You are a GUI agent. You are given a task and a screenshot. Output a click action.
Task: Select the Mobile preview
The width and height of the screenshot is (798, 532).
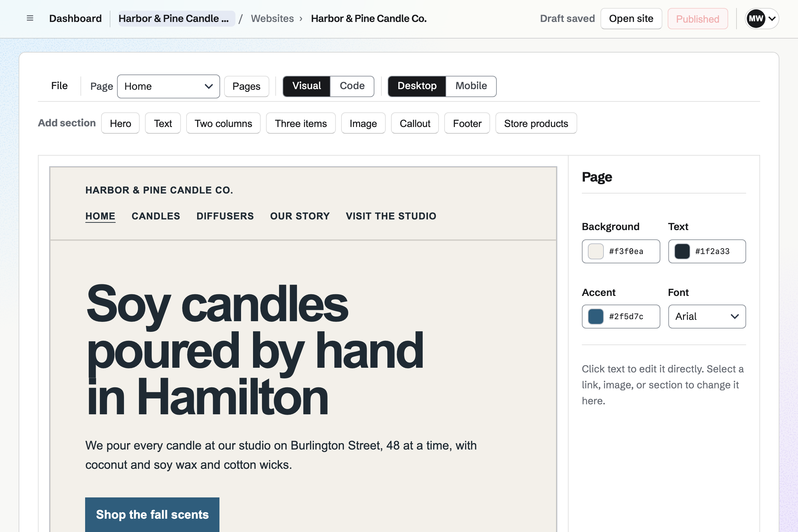pyautogui.click(x=471, y=86)
